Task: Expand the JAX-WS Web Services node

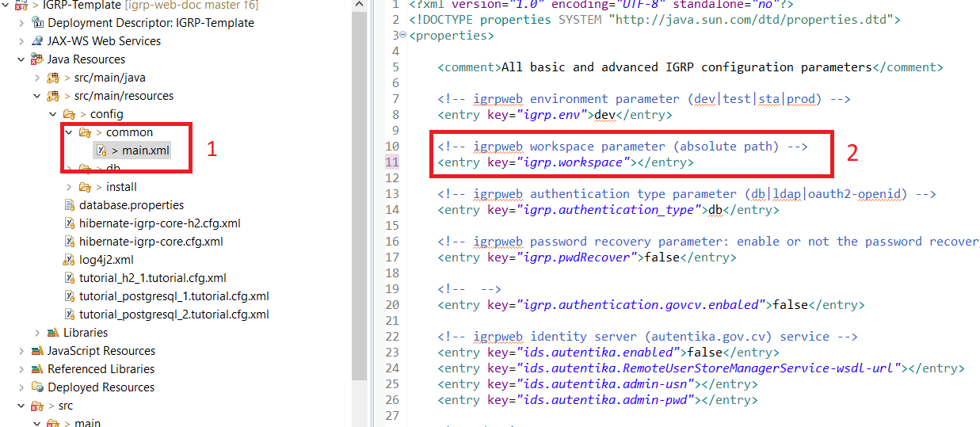Action: tap(21, 41)
